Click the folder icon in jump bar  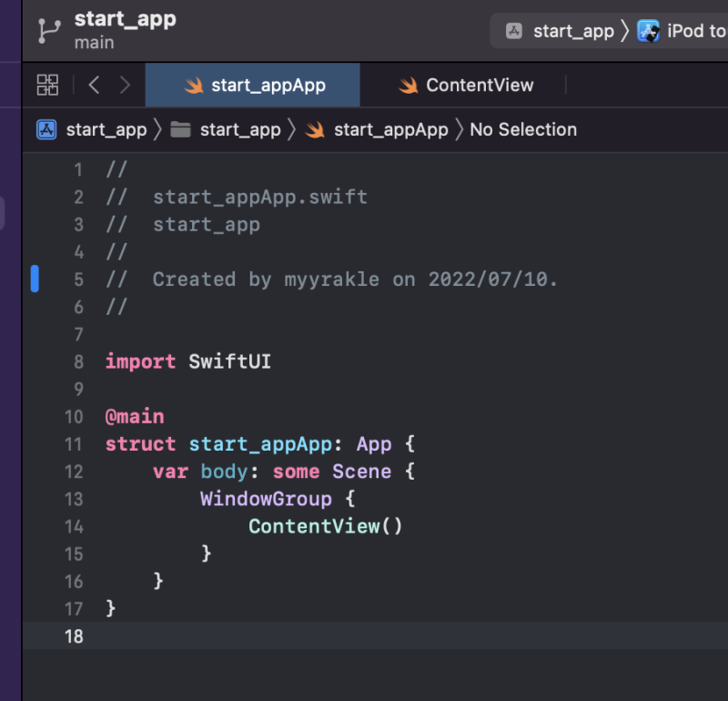pos(180,129)
